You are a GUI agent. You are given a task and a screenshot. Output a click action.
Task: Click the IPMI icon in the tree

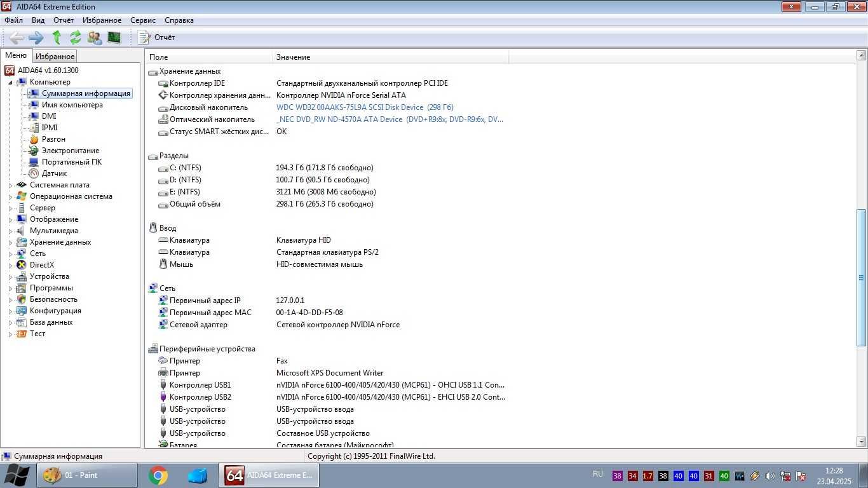34,128
